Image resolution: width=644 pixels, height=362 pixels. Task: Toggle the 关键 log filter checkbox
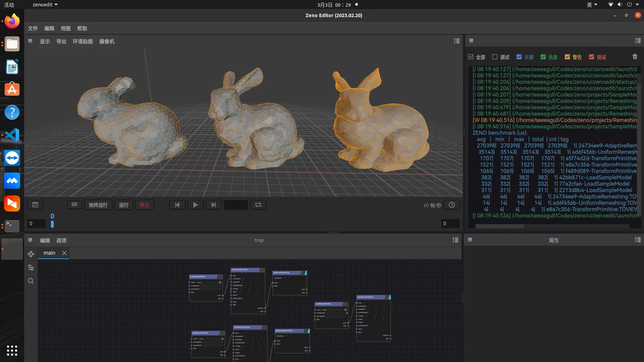coord(519,57)
